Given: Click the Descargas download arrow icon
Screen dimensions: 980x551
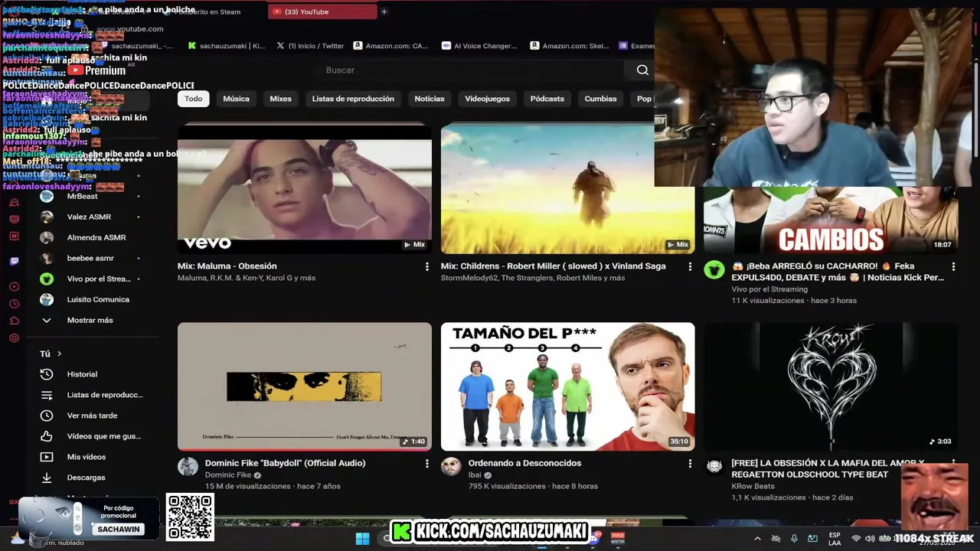Looking at the screenshot, I should pyautogui.click(x=47, y=478).
